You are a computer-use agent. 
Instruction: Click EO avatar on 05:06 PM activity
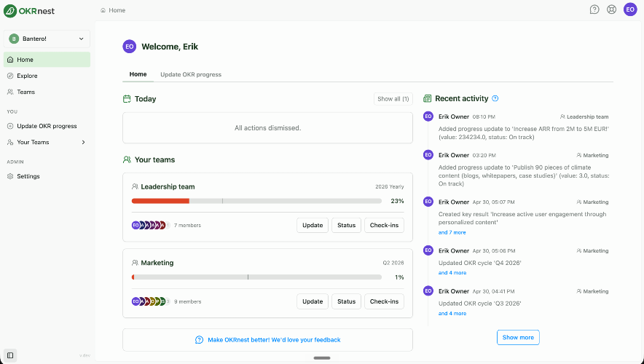[428, 250]
